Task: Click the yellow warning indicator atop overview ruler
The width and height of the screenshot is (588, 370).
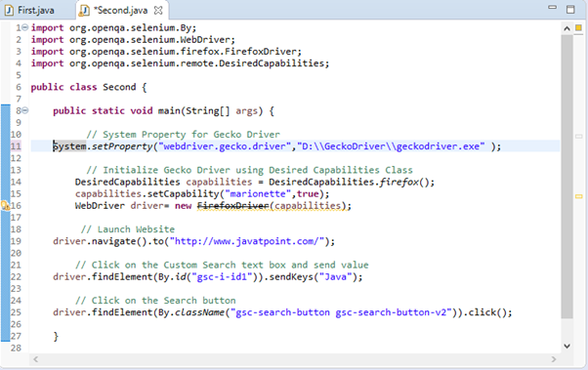Action: (578, 27)
